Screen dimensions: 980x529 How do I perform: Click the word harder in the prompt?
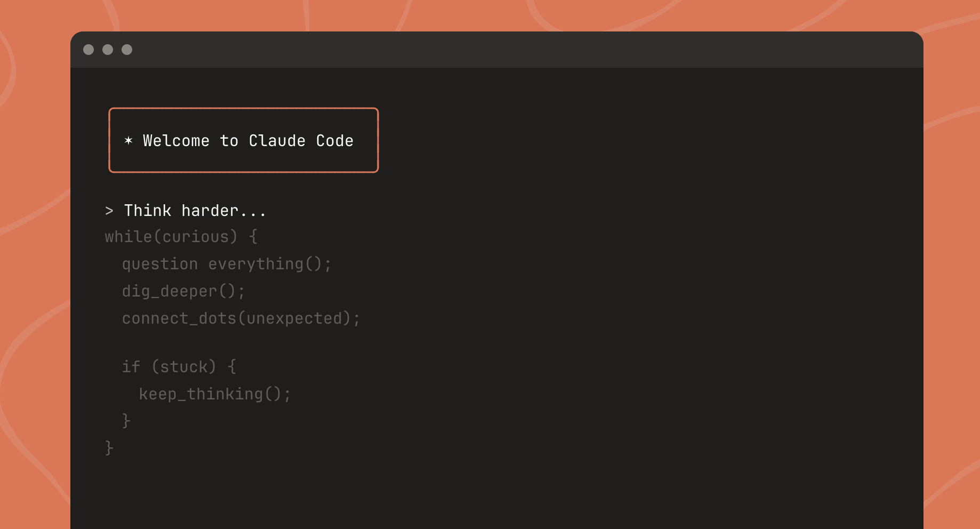[x=210, y=211]
